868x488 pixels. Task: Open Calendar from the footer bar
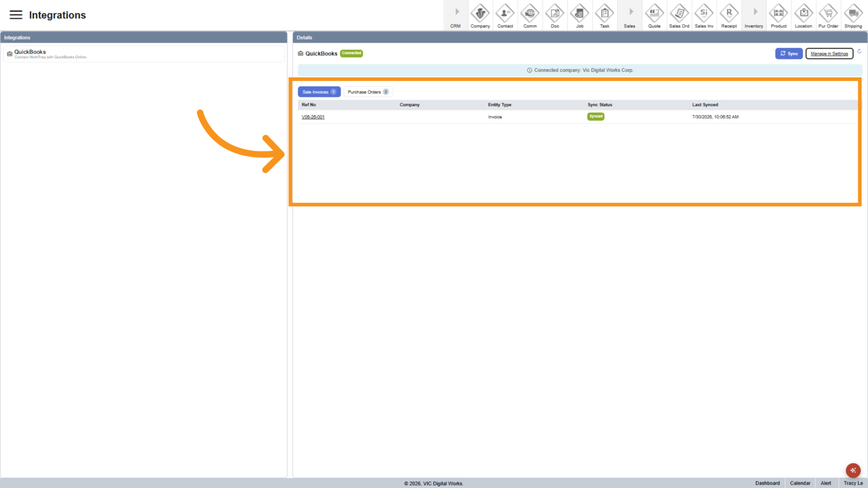pyautogui.click(x=800, y=483)
